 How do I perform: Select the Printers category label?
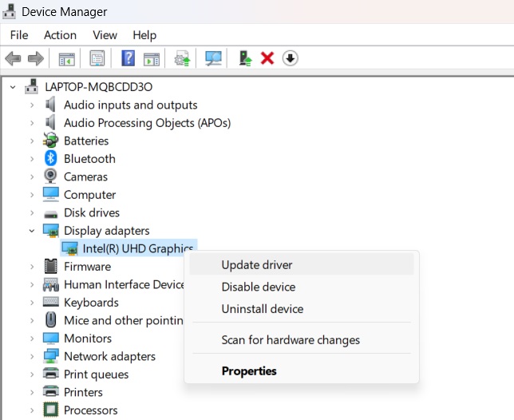coord(83,392)
